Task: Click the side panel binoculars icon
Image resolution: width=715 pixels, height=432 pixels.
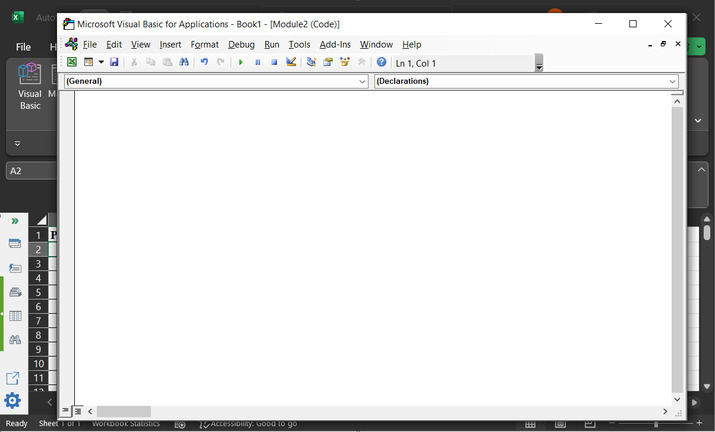Action: coord(15,339)
